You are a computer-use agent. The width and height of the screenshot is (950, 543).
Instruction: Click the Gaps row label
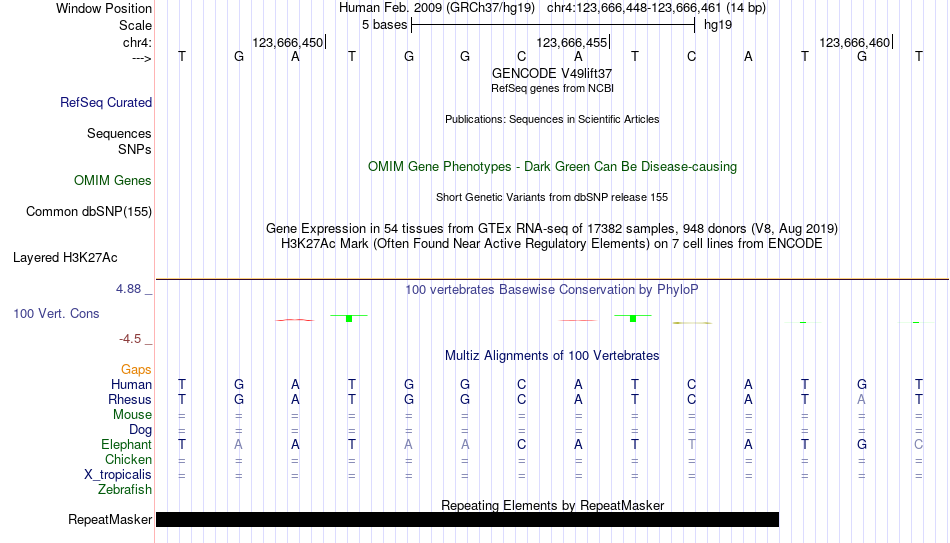pyautogui.click(x=136, y=370)
